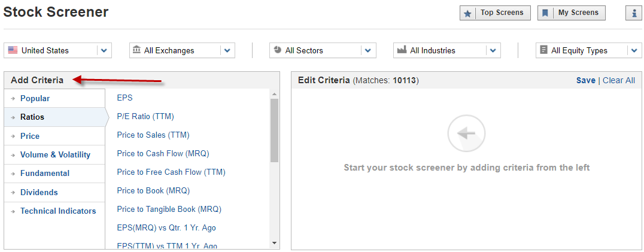Open the All Sectors dropdown arrow
The height and width of the screenshot is (252, 644).
pos(368,50)
